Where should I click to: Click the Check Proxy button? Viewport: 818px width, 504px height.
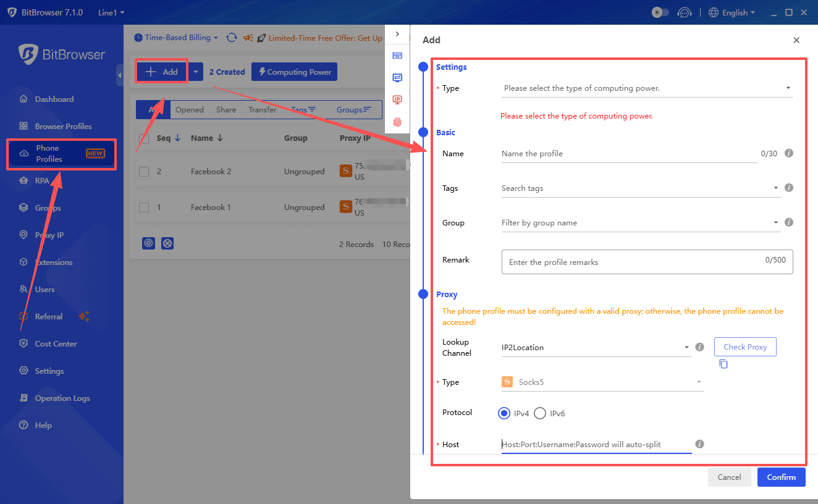[x=745, y=347]
